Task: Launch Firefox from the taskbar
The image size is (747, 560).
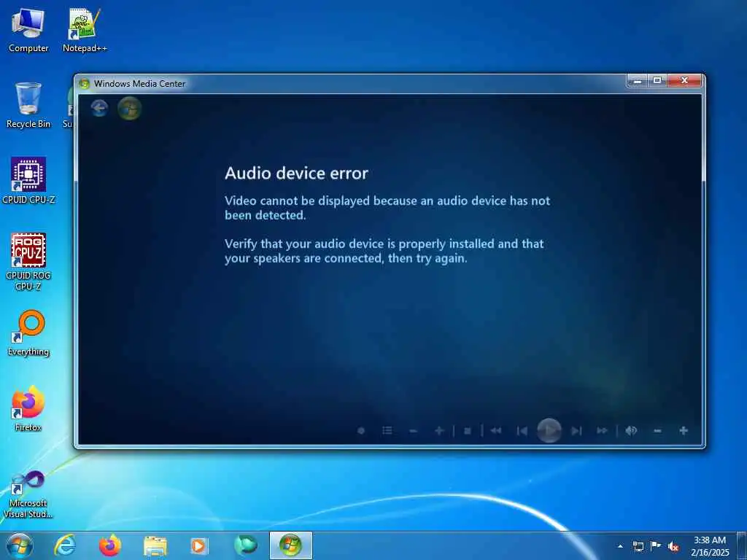Action: [x=109, y=545]
